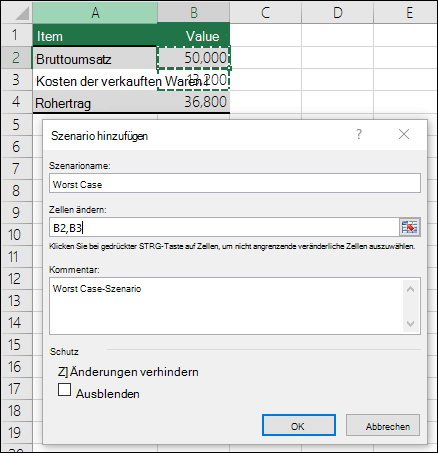The height and width of the screenshot is (453, 438).
Task: Select the Bruttoumsatz cell
Action: coord(95,58)
